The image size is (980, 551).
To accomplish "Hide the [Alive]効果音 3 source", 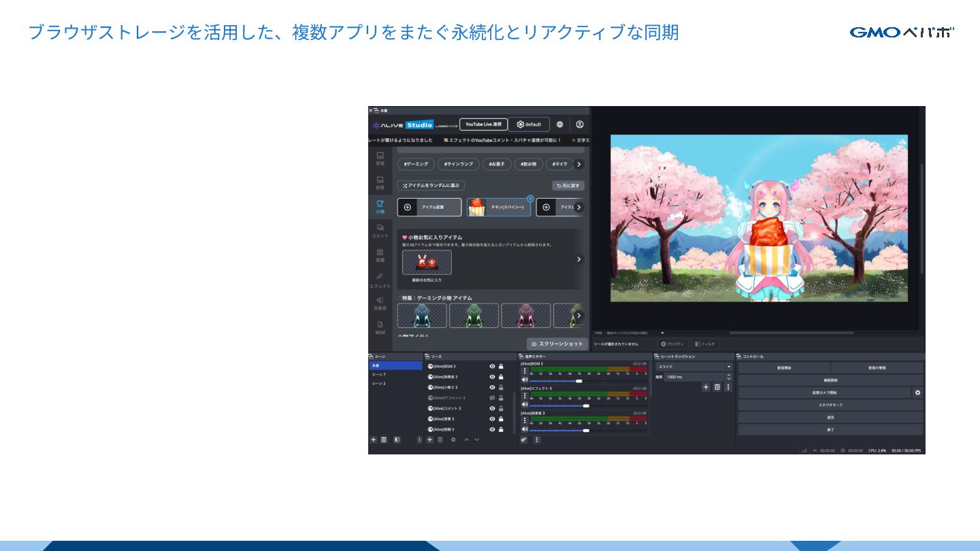I will [492, 377].
